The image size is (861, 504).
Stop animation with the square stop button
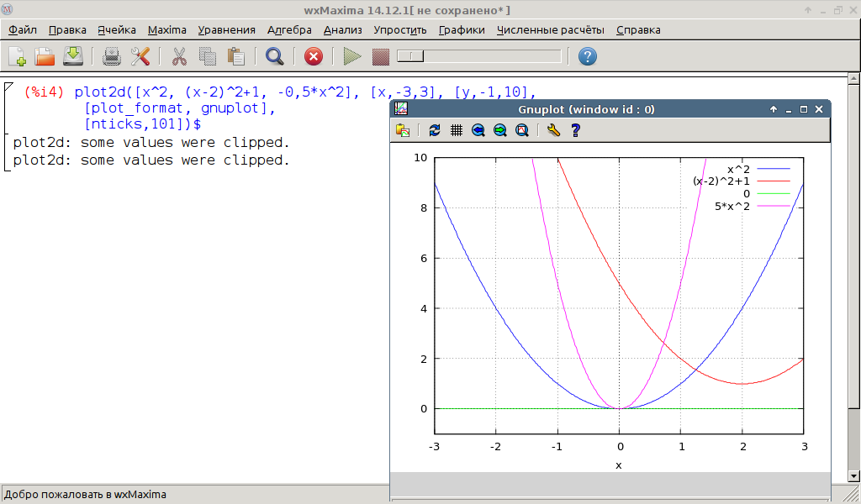(x=381, y=56)
